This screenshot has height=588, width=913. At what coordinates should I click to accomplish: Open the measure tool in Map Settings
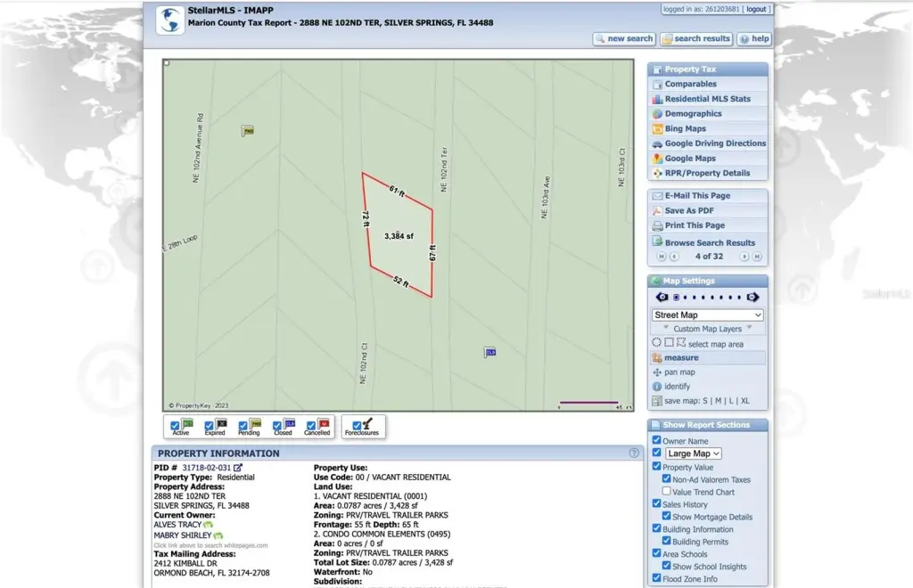coord(681,358)
